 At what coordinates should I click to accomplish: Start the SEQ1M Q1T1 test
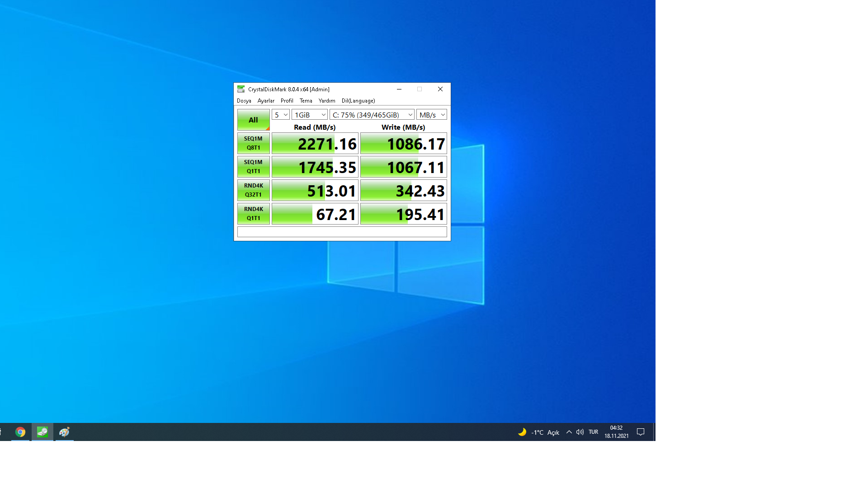click(253, 167)
